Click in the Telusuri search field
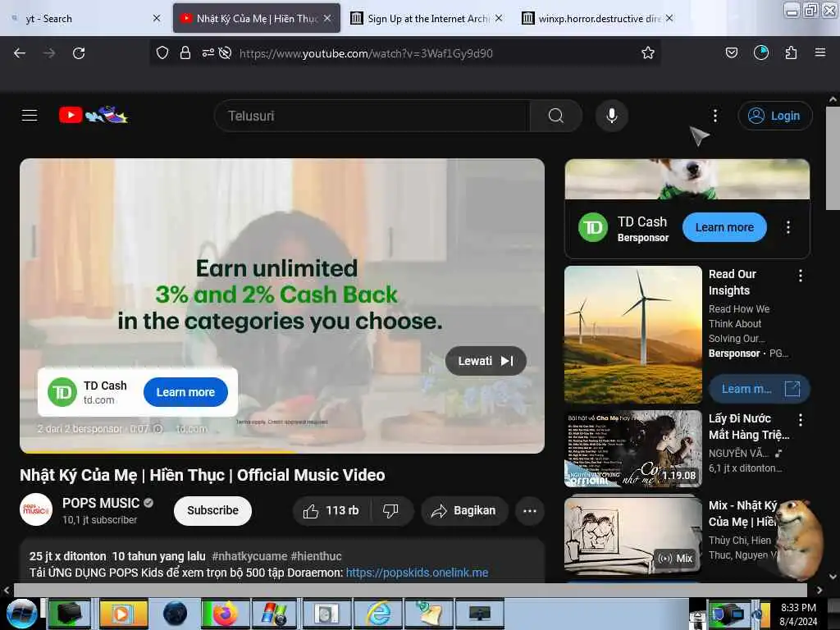Image resolution: width=840 pixels, height=630 pixels. point(372,116)
